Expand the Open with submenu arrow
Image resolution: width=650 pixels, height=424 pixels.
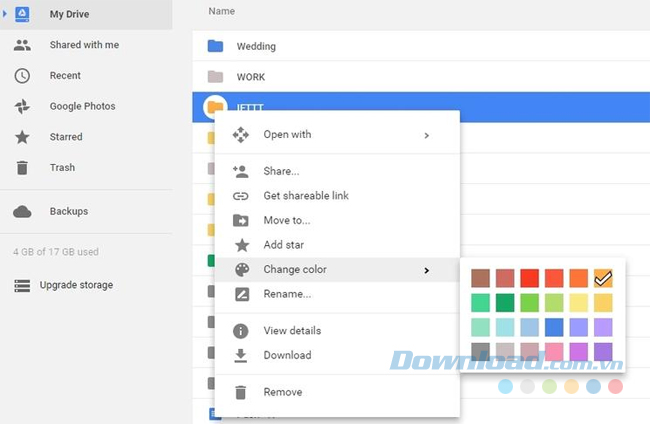coord(427,136)
